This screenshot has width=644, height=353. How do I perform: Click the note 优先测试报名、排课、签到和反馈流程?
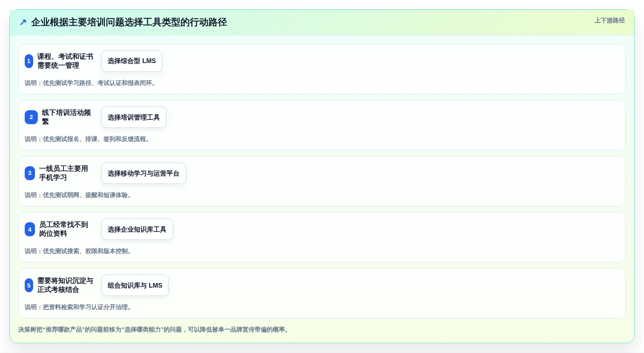coord(89,139)
